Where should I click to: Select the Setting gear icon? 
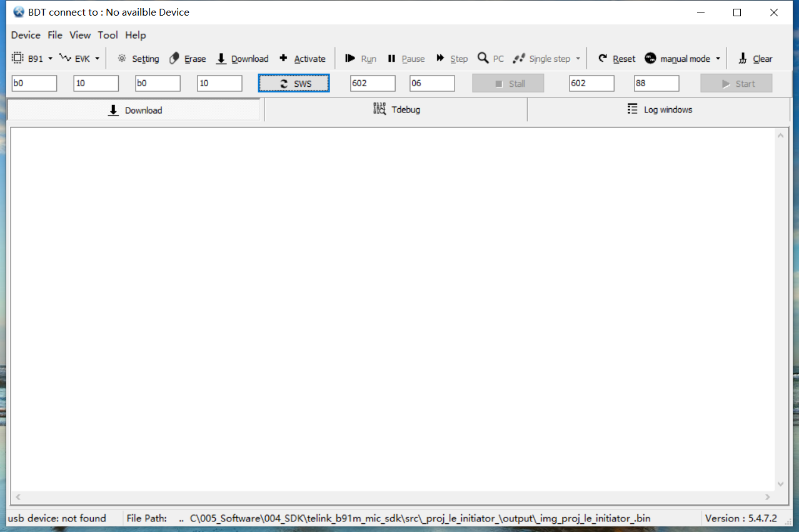123,58
